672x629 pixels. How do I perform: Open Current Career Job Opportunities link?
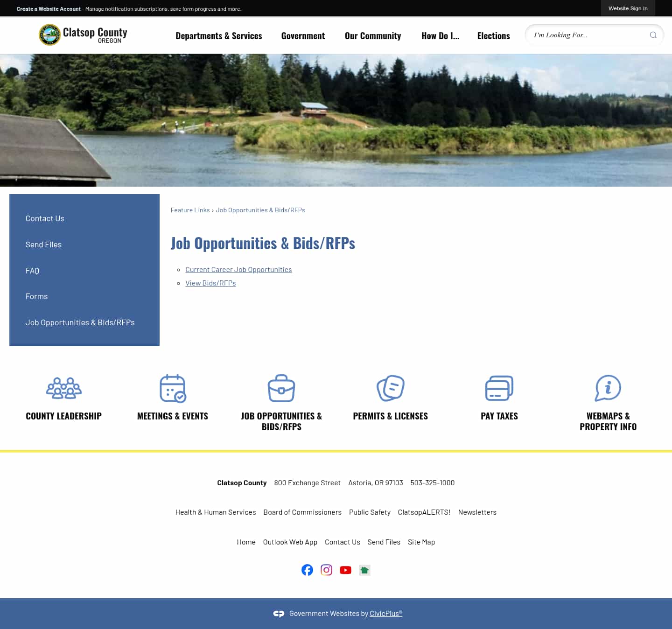click(238, 270)
